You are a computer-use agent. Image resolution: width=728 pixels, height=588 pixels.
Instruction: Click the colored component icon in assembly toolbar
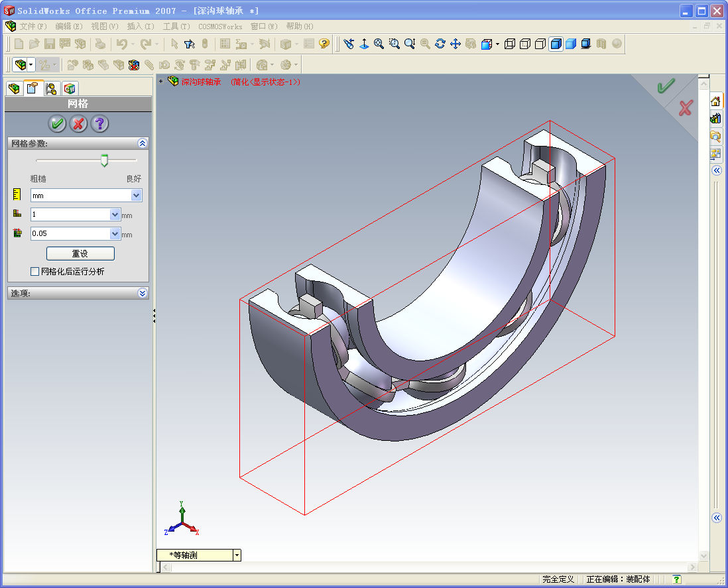tap(134, 65)
